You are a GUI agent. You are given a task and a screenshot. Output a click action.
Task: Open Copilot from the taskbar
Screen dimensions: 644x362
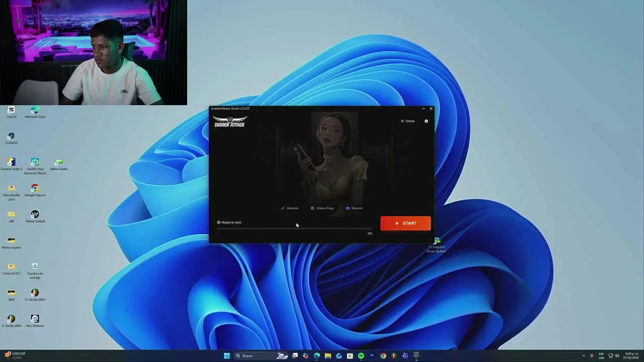[305, 356]
